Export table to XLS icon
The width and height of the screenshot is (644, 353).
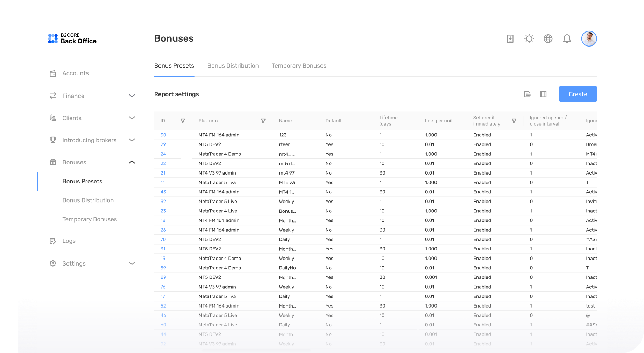[x=527, y=94]
